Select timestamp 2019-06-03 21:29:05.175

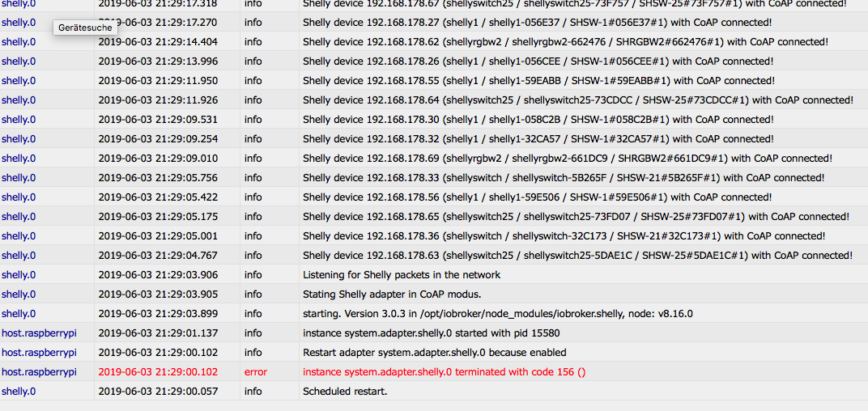[159, 216]
